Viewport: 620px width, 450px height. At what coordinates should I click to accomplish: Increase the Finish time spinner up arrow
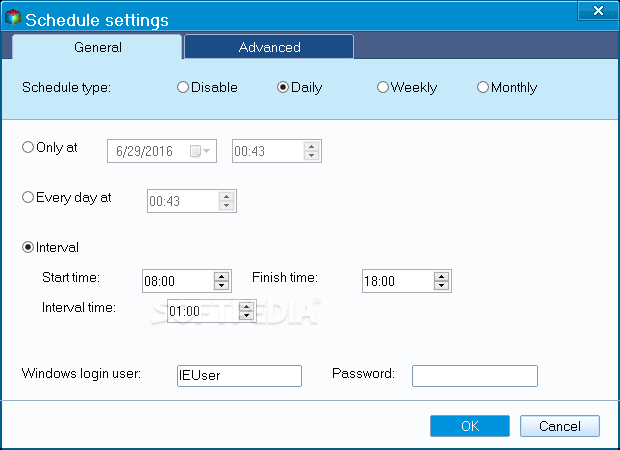tap(441, 277)
